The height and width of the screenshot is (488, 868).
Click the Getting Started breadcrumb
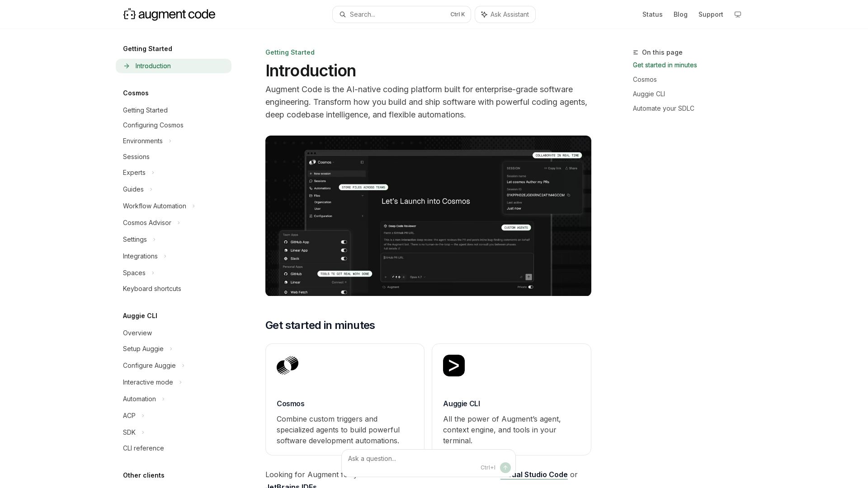tap(290, 52)
